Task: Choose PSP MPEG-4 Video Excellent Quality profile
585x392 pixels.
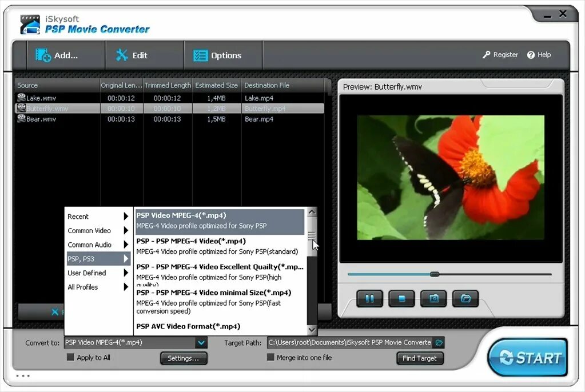Action: coord(220,273)
